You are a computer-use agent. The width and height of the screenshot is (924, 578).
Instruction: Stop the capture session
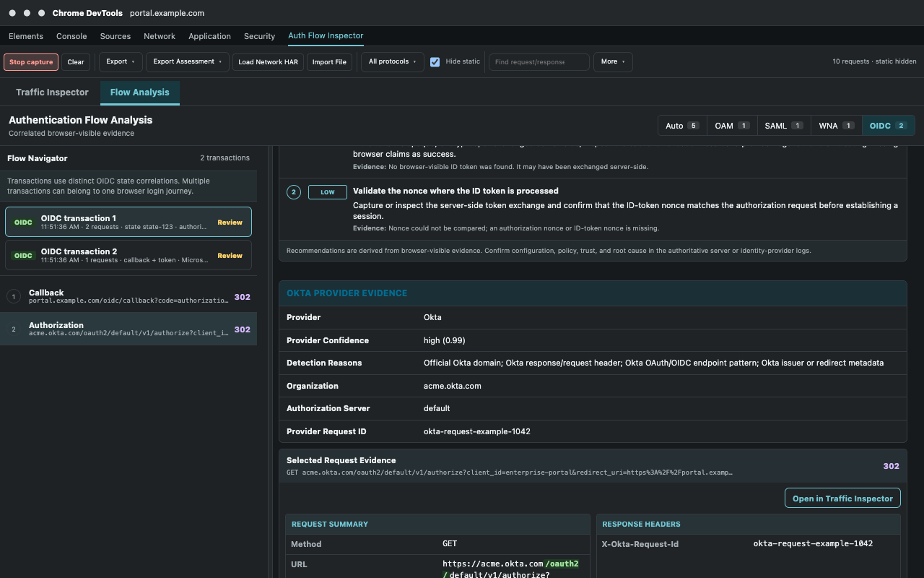coord(31,62)
